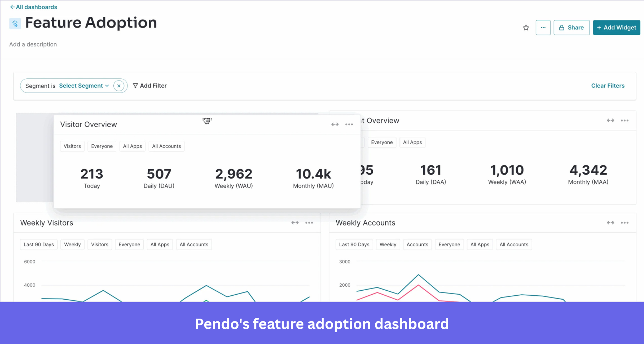644x344 pixels.
Task: Open Visitor Overview widget ellipsis menu
Action: (349, 125)
